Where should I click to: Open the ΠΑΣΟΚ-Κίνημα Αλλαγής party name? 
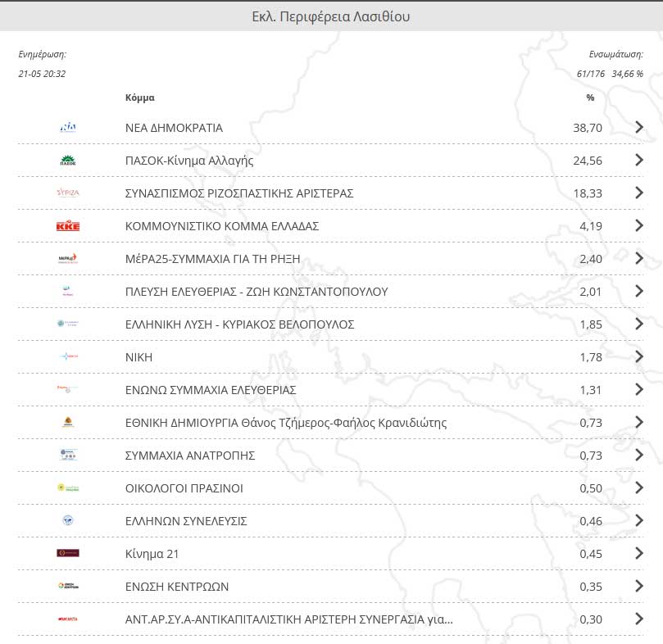tap(189, 161)
